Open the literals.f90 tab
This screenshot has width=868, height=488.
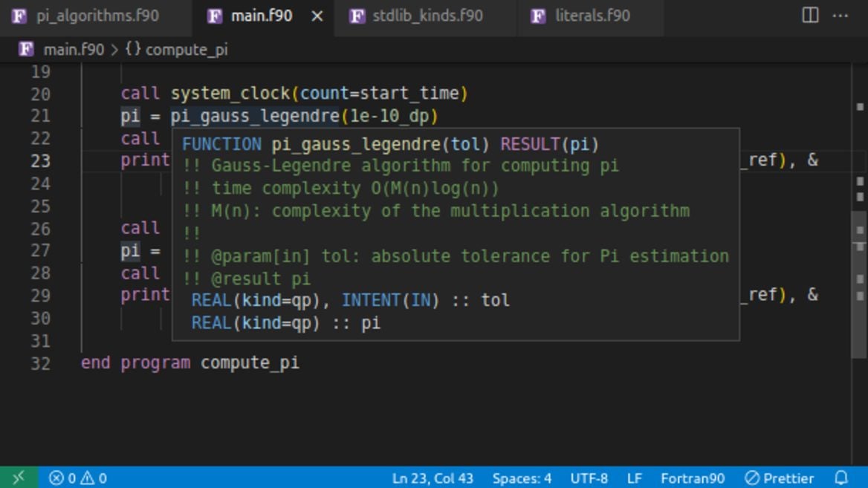592,16
